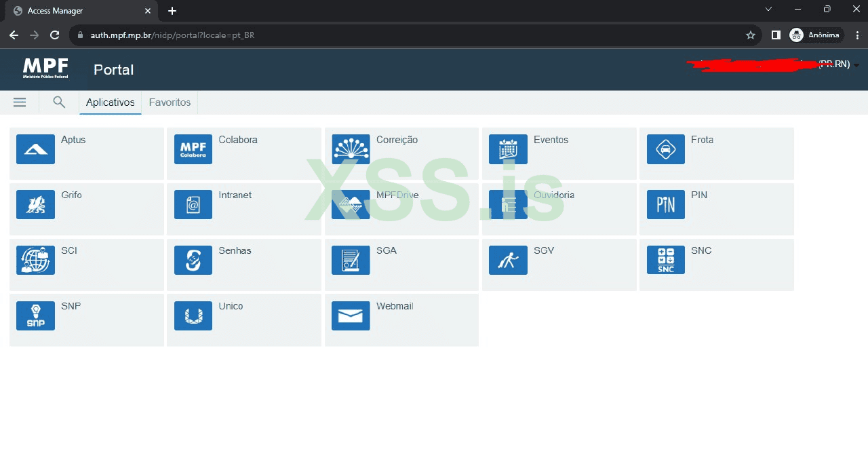Screen dimensions: 868x458
Task: Click the Frota label text
Action: point(702,140)
